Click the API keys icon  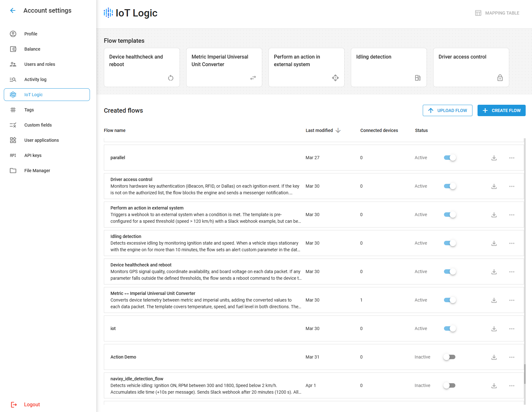coord(13,155)
